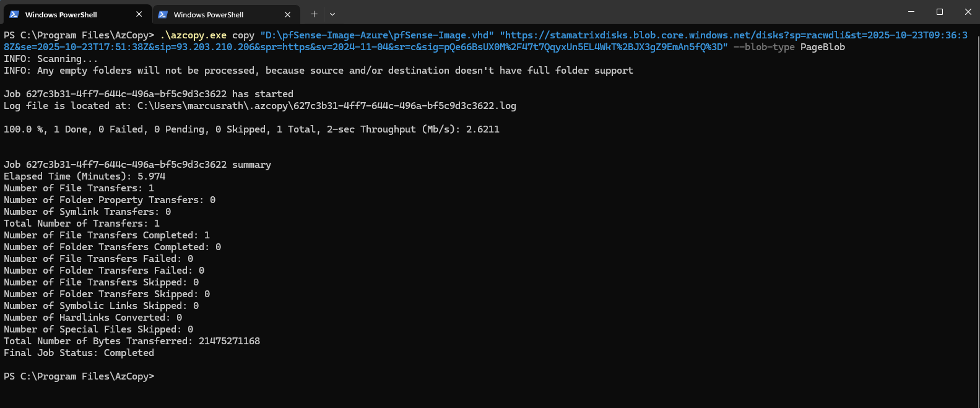Switch to the first Windows PowerShell tab label
Screen dimensions: 980x408
[x=61, y=14]
